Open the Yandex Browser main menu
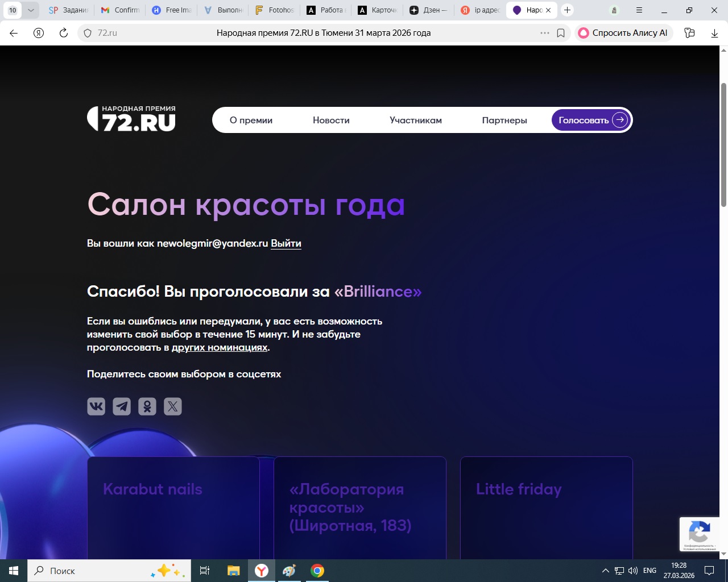 (639, 10)
